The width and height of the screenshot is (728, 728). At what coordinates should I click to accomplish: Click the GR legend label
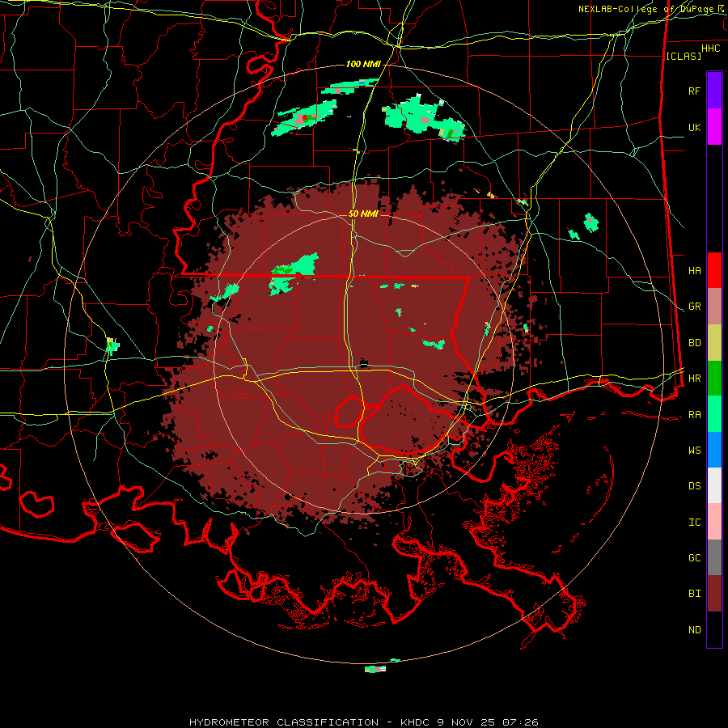(x=694, y=307)
